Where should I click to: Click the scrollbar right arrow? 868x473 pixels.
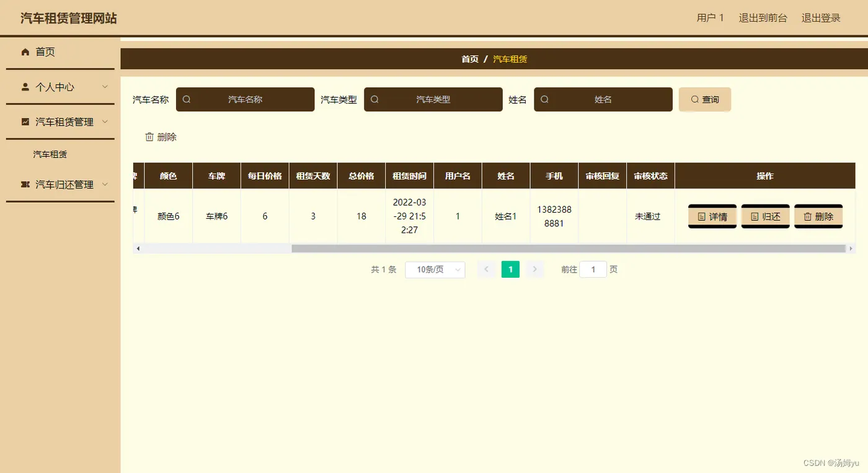[851, 249]
